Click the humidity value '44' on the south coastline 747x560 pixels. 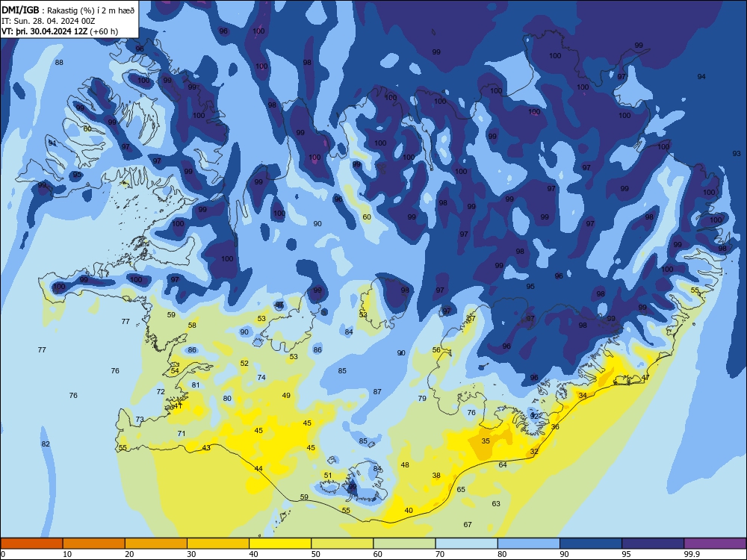coord(258,469)
